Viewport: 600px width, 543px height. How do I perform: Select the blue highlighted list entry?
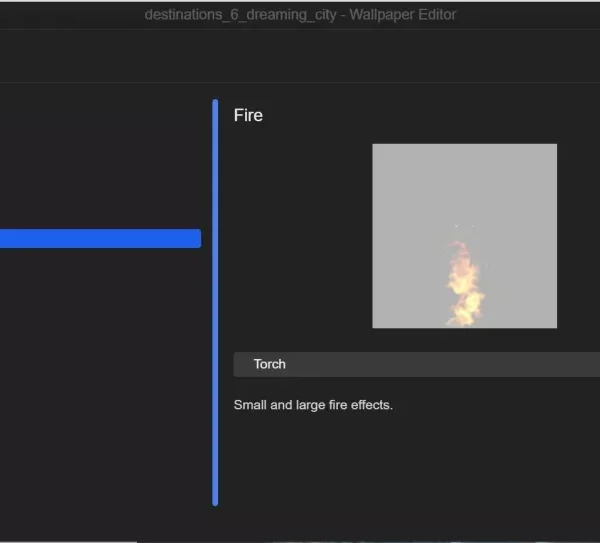click(100, 238)
